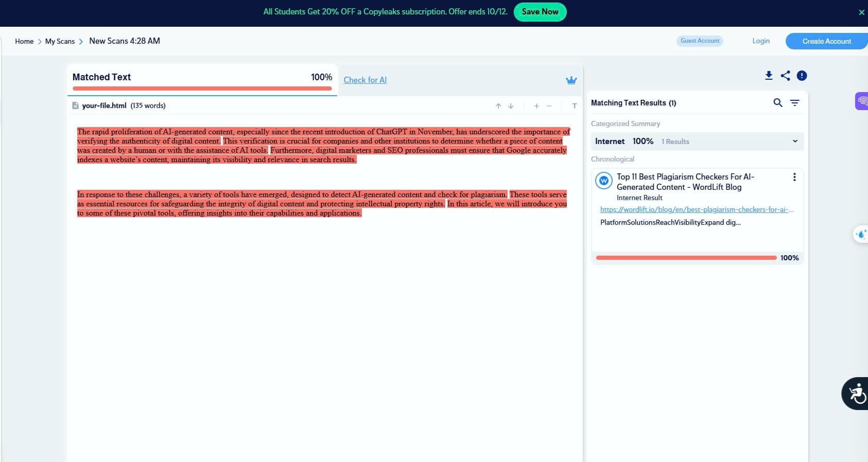Open the results filter icon
868x462 pixels.
click(795, 103)
